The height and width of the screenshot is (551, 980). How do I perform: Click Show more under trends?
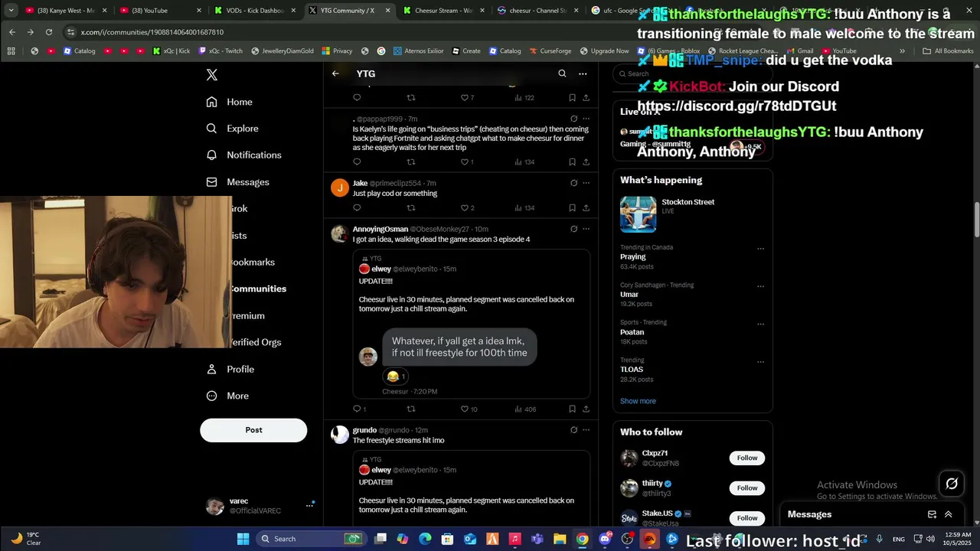[638, 401]
